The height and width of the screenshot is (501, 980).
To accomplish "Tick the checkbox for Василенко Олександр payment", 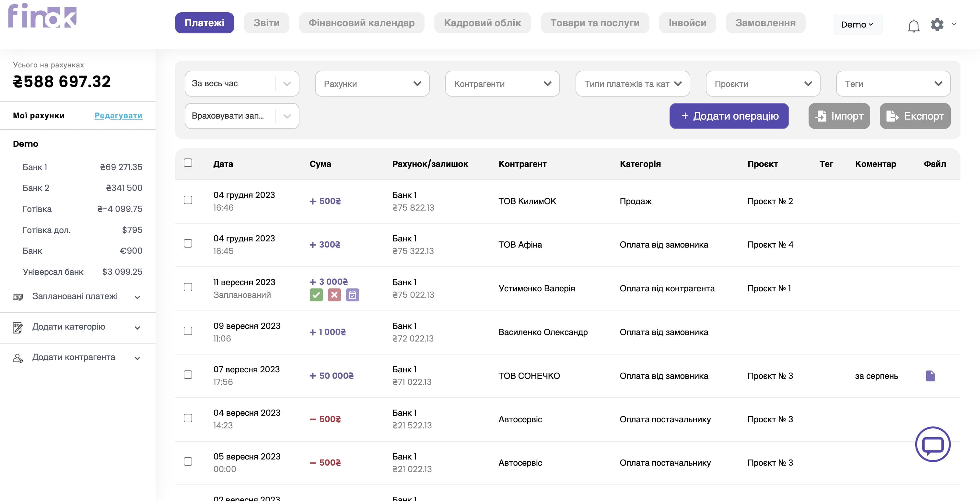I will coord(188,331).
